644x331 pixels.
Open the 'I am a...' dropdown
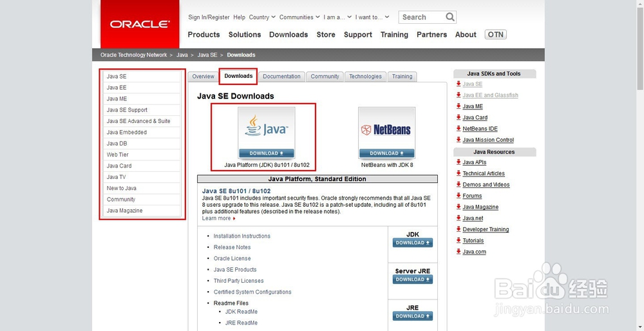(x=337, y=17)
